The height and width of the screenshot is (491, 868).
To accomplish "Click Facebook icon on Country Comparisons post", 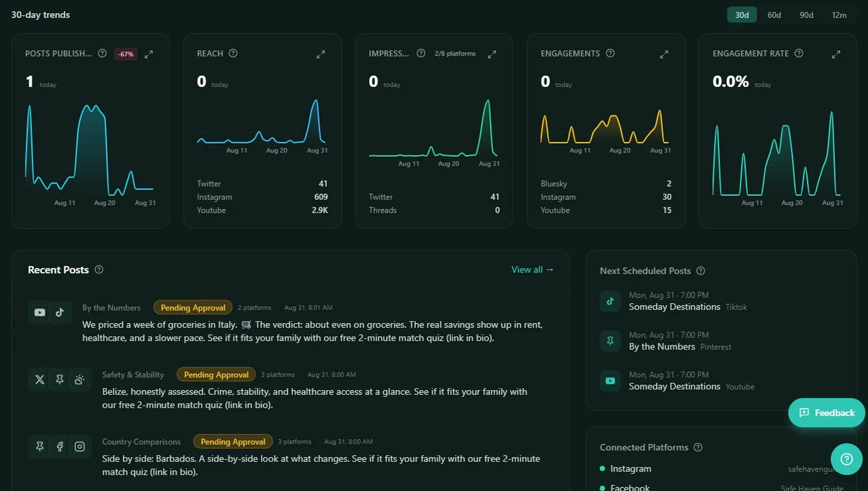I will pos(60,446).
